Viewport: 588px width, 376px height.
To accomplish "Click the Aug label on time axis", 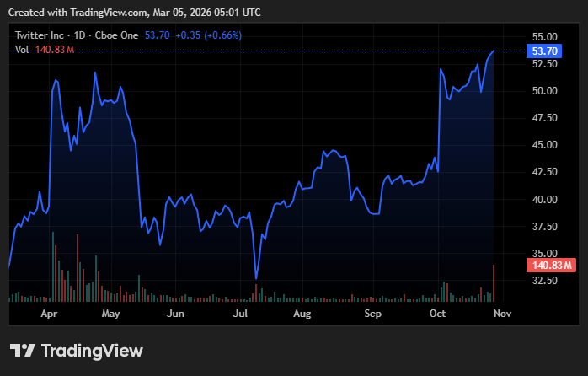I will tap(302, 314).
